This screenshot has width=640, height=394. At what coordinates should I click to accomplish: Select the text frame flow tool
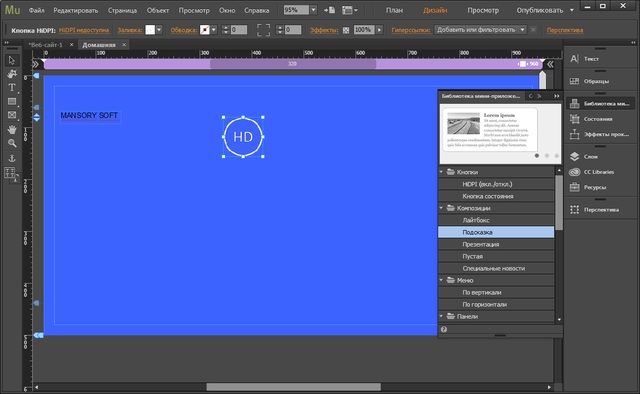click(x=11, y=173)
